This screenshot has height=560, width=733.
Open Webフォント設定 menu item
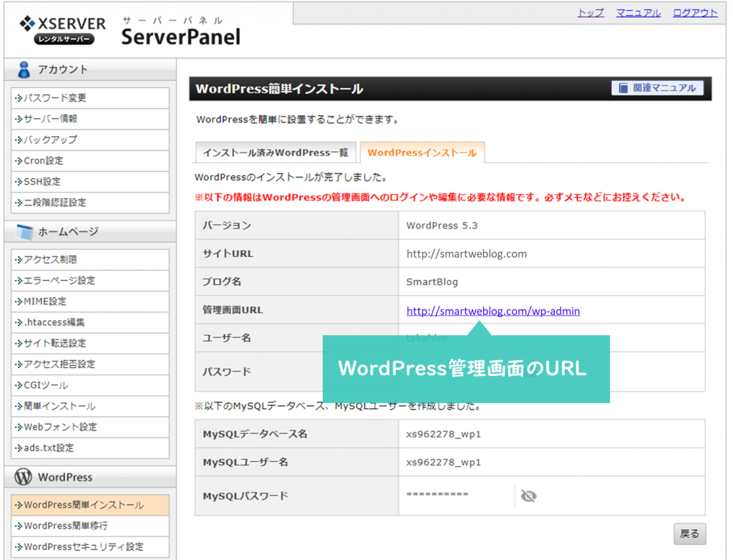point(90,427)
